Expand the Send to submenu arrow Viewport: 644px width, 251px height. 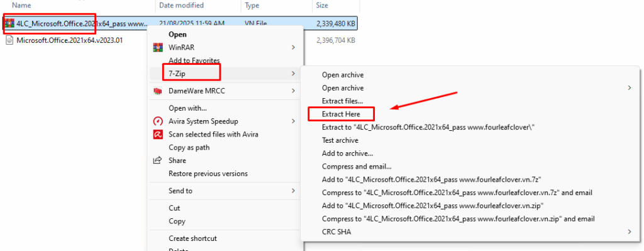tap(293, 191)
